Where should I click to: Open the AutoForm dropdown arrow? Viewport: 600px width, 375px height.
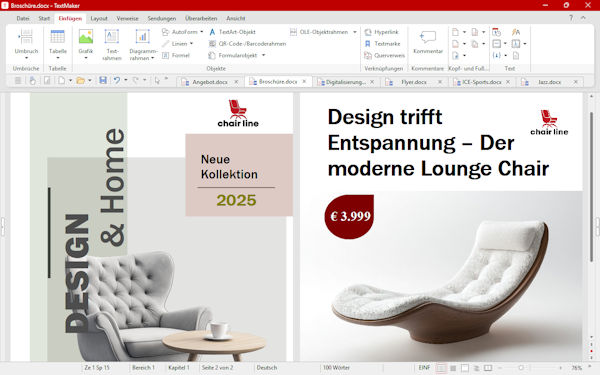click(202, 32)
